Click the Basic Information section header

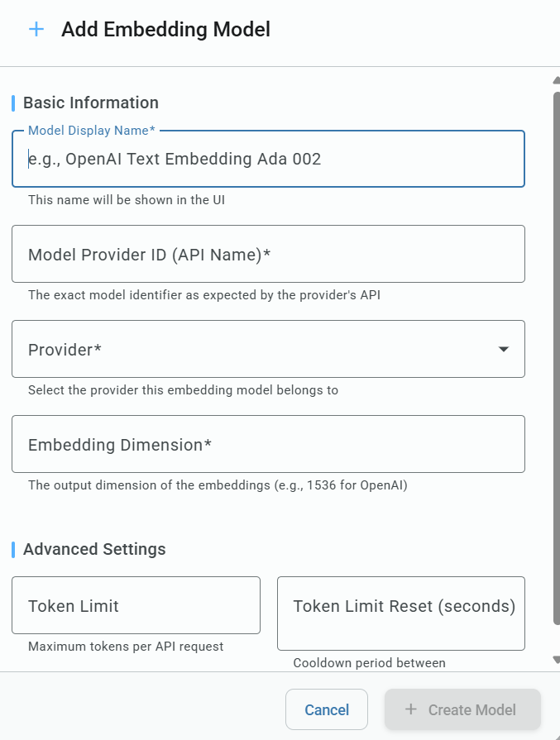click(x=91, y=103)
